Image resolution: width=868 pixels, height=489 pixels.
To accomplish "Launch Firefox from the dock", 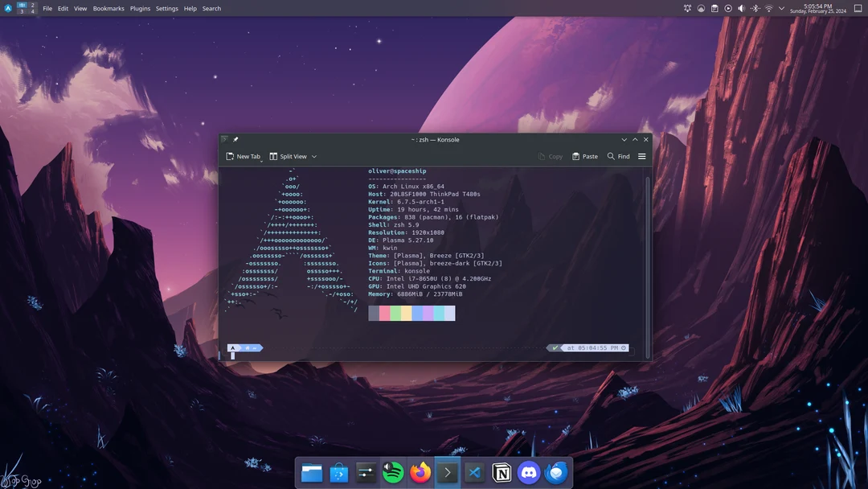I will tap(420, 473).
